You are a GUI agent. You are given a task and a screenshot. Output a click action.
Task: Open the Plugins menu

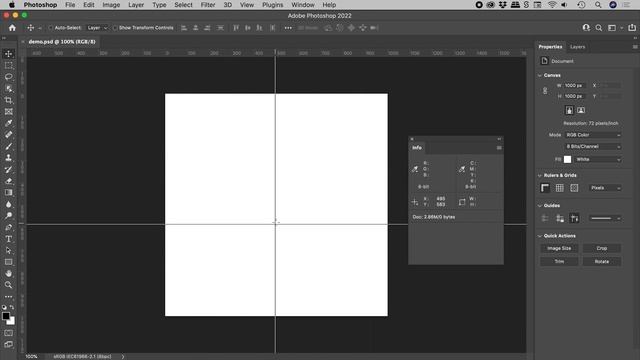pyautogui.click(x=272, y=5)
